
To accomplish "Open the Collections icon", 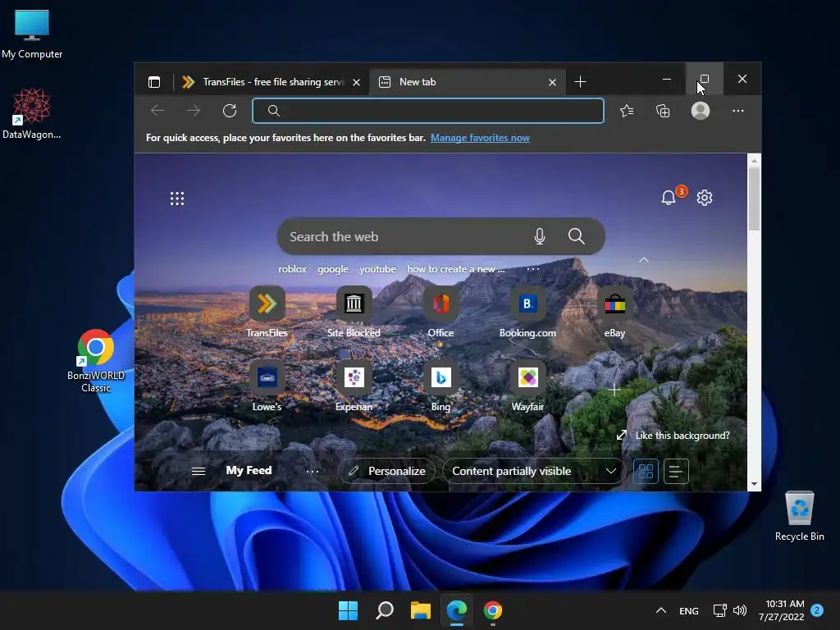I will [663, 111].
